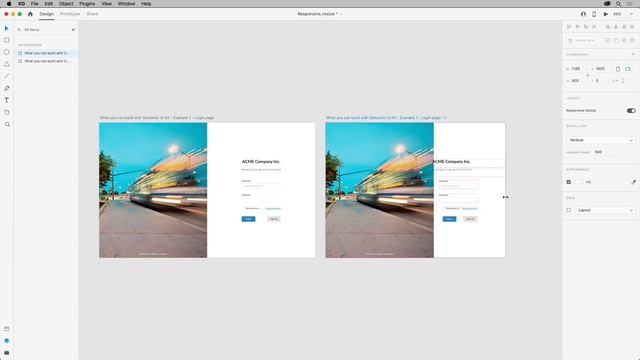Select the Line tool
Viewport: 640px width, 360px height.
7,76
